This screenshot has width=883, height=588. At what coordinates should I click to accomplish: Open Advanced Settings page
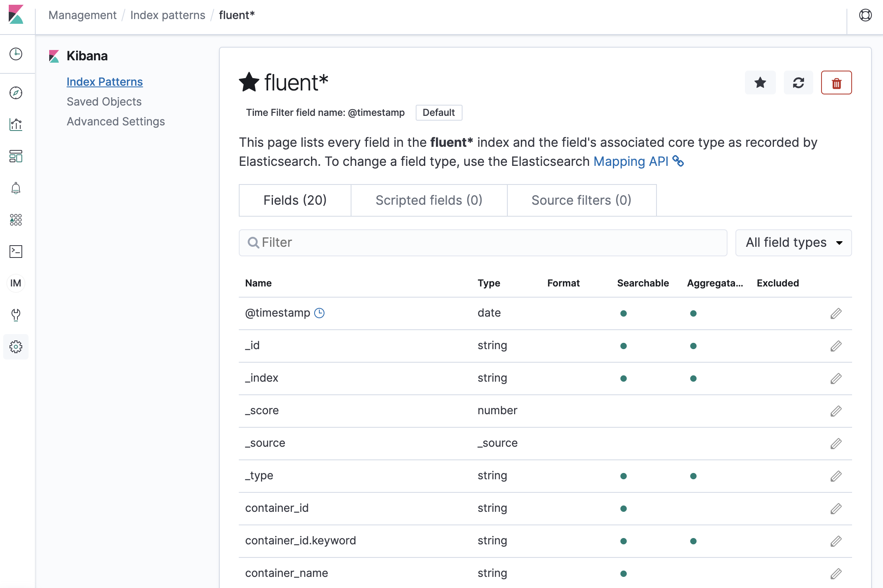[x=115, y=121]
